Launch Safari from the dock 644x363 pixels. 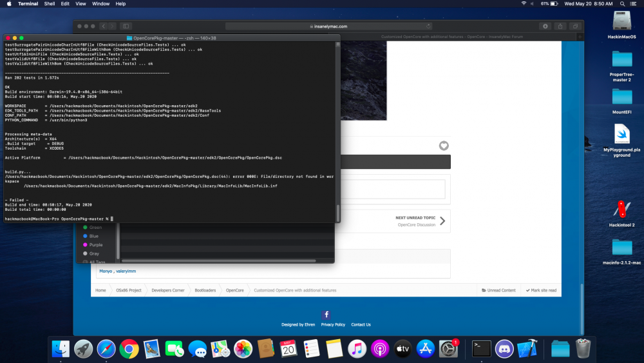click(106, 349)
